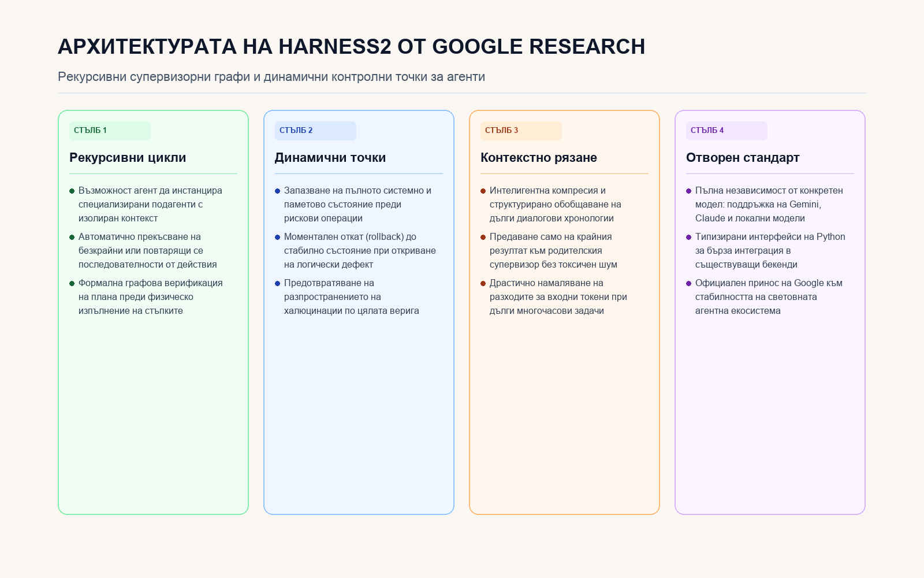
Task: Click purple bullet dot beside Пълна независимост
Action: pyautogui.click(x=689, y=191)
